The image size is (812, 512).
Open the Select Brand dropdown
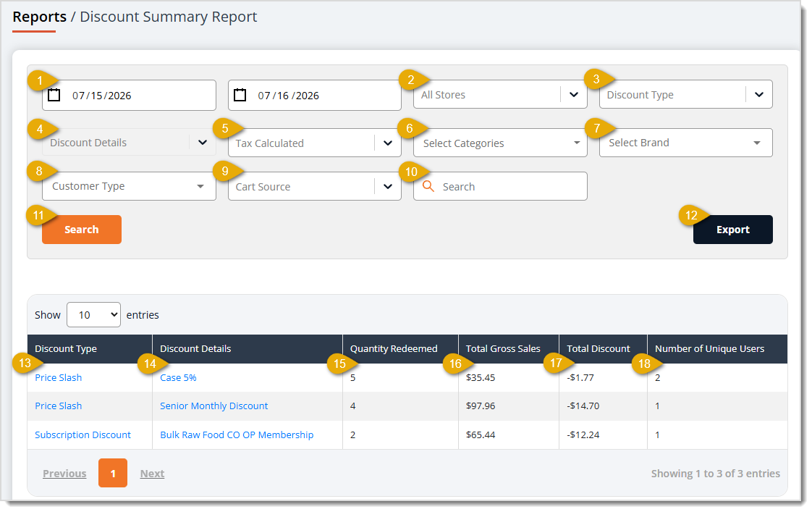[685, 143]
